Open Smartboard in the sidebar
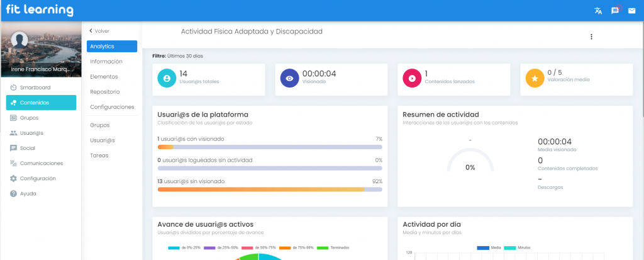This screenshot has width=644, height=260. tap(35, 88)
